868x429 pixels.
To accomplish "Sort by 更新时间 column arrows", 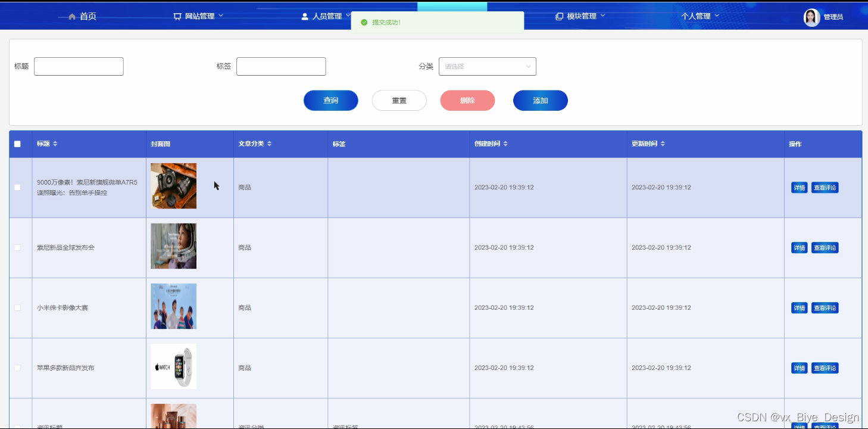I will 663,144.
